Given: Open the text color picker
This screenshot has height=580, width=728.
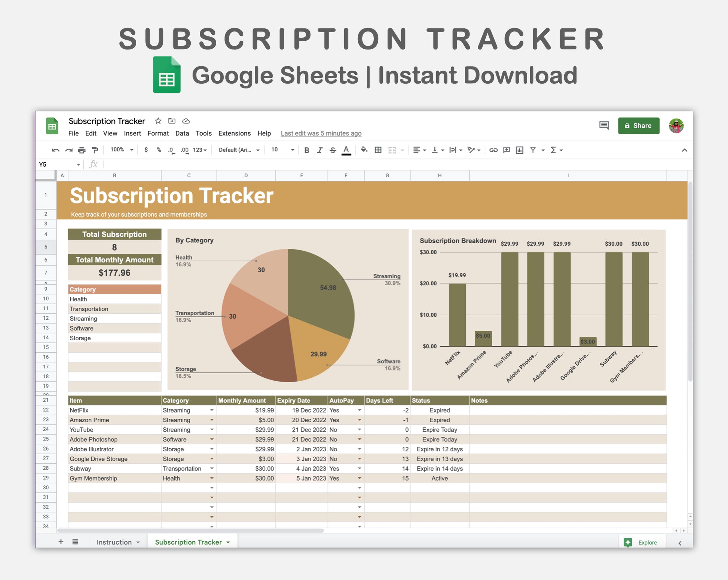Looking at the screenshot, I should (x=346, y=150).
